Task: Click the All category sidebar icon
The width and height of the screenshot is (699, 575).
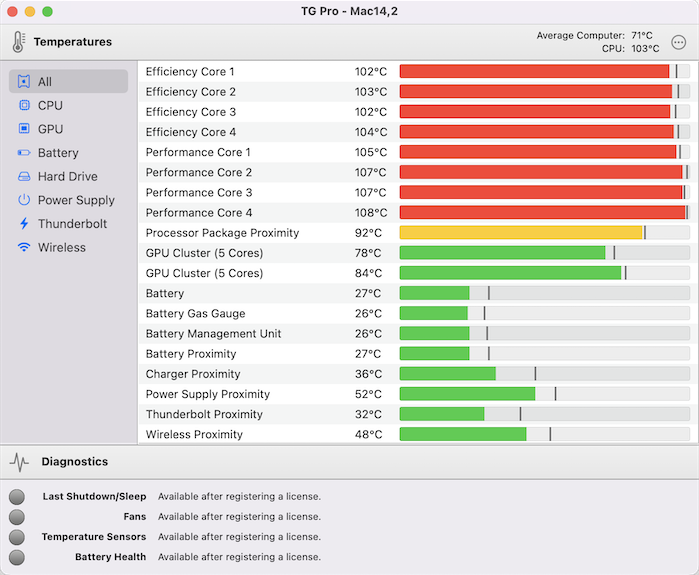Action: tap(24, 82)
